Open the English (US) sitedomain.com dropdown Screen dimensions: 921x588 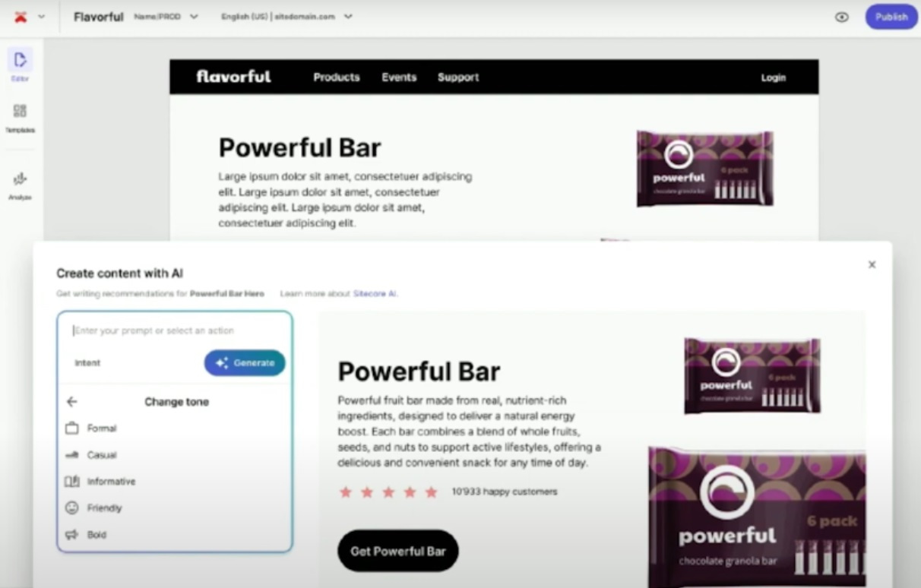click(286, 17)
